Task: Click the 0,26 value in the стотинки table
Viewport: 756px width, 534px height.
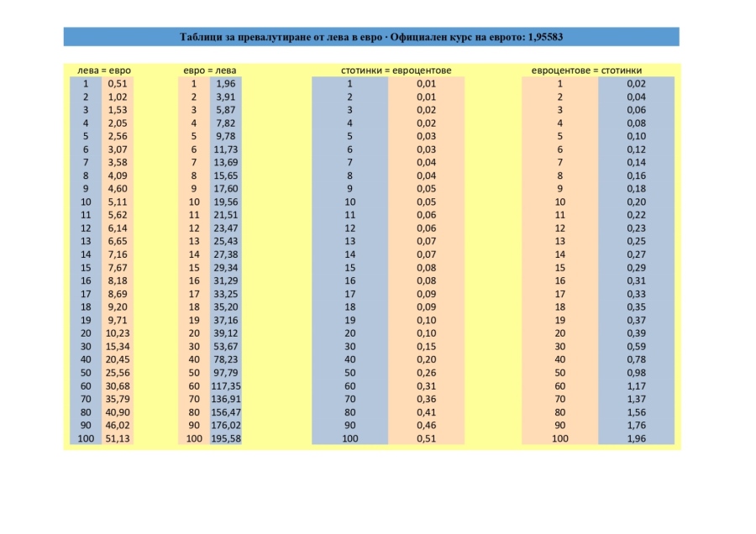Action: (427, 372)
